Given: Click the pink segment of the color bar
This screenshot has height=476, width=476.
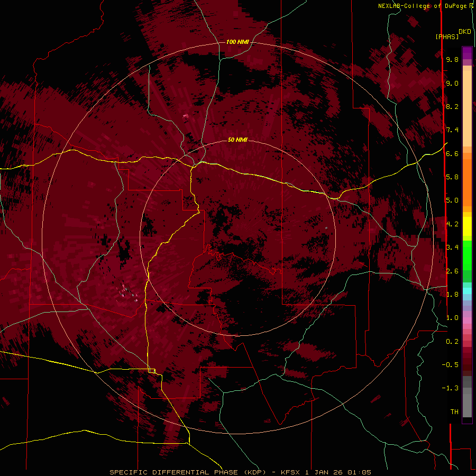Looking at the screenshot, I should [x=467, y=321].
